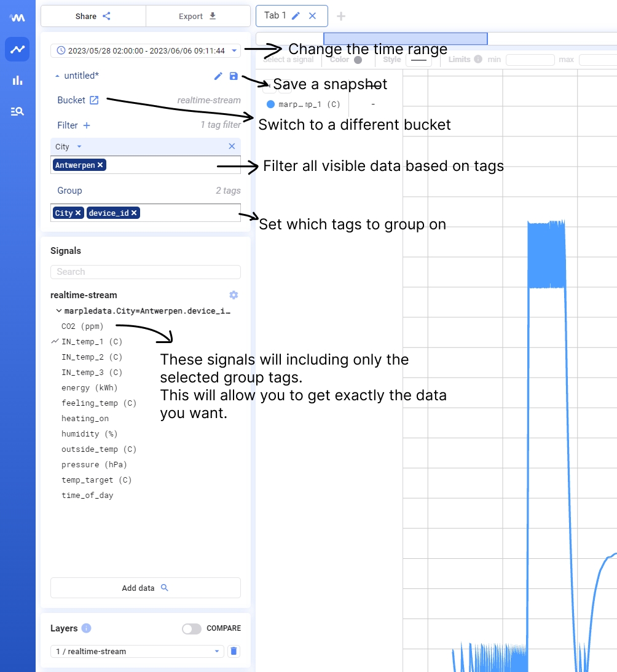Save snapshot using the floppy disk icon
This screenshot has width=617, height=672.
234,76
